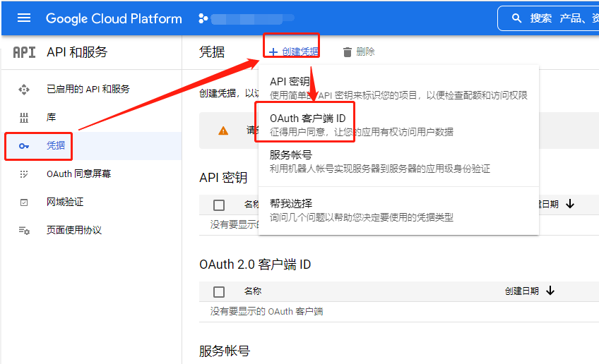Toggle the API 密钥 select-all checkbox

coord(219,205)
